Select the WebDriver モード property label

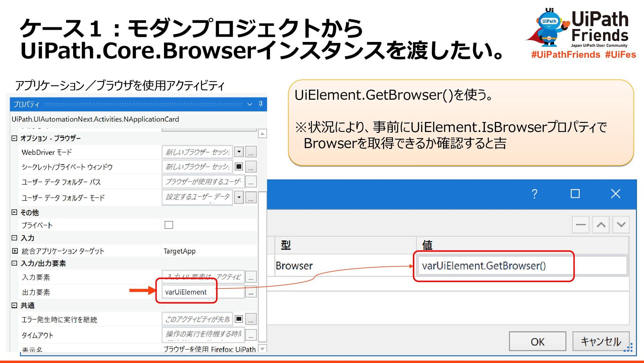(x=47, y=152)
